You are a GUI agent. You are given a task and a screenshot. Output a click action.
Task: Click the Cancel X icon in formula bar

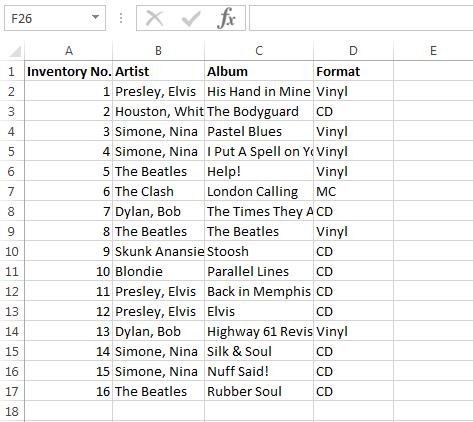(155, 18)
